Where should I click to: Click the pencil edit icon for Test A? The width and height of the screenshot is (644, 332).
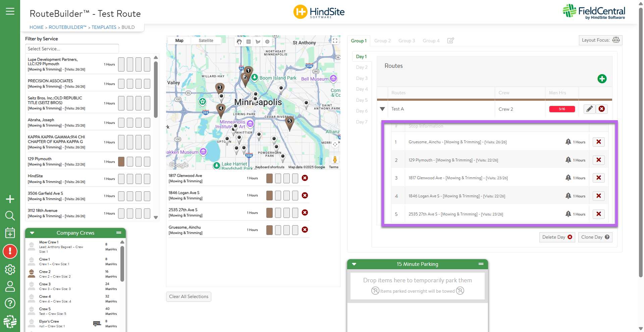[589, 109]
